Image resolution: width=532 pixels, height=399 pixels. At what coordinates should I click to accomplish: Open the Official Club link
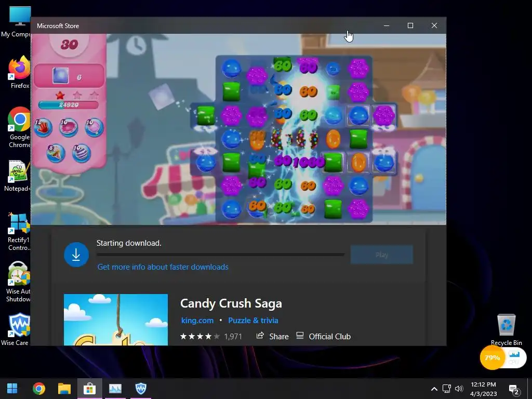pyautogui.click(x=329, y=336)
